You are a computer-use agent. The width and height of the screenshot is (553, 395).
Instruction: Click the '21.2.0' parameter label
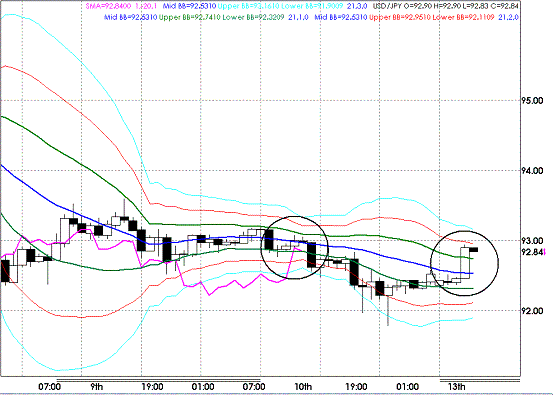[x=508, y=17]
